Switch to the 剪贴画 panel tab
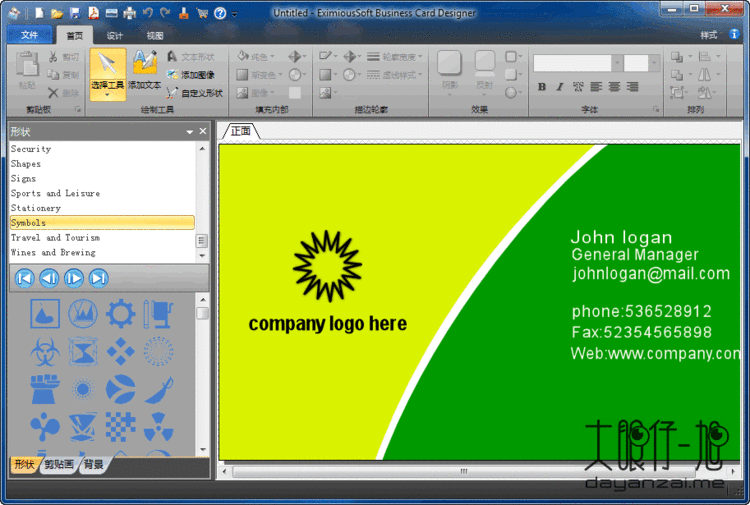 click(58, 465)
